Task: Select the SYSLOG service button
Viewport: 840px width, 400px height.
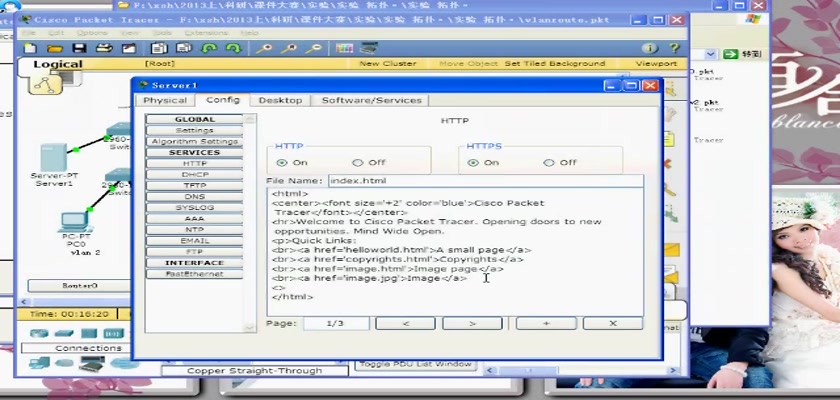Action: [x=194, y=208]
